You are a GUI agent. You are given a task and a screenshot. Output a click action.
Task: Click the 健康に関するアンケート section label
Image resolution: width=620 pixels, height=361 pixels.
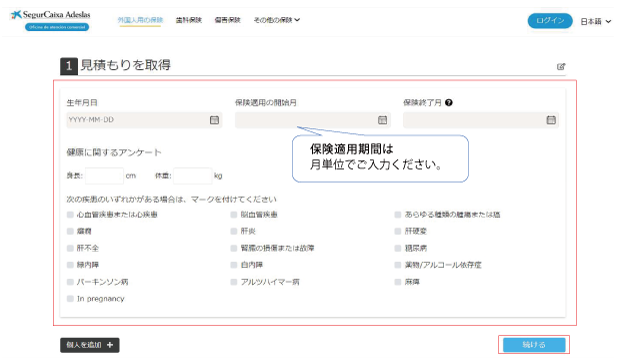click(x=114, y=152)
